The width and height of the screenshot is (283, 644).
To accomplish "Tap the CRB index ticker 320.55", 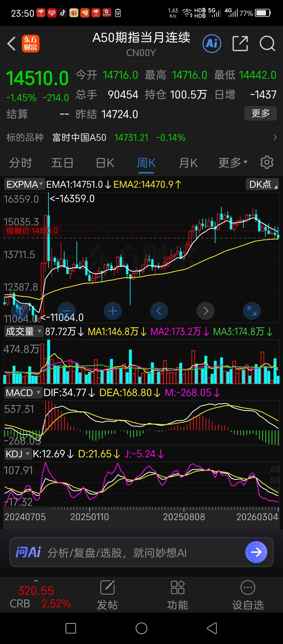I will (36, 591).
